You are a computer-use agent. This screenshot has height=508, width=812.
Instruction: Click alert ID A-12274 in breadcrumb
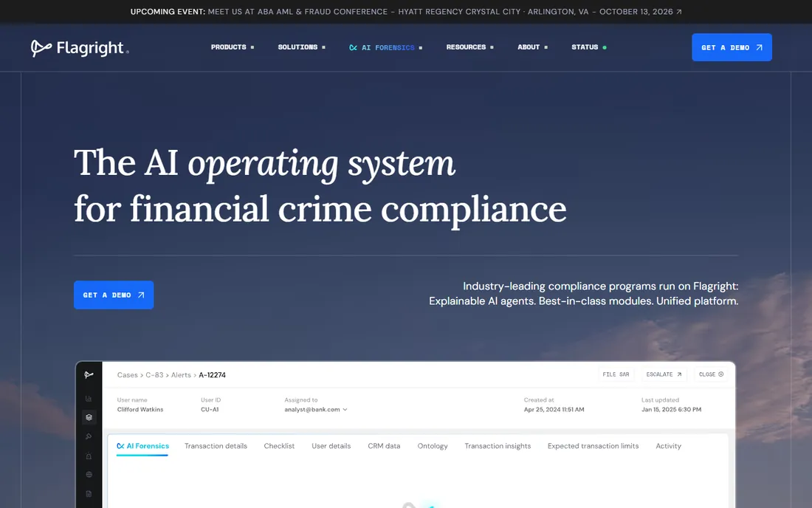(213, 375)
